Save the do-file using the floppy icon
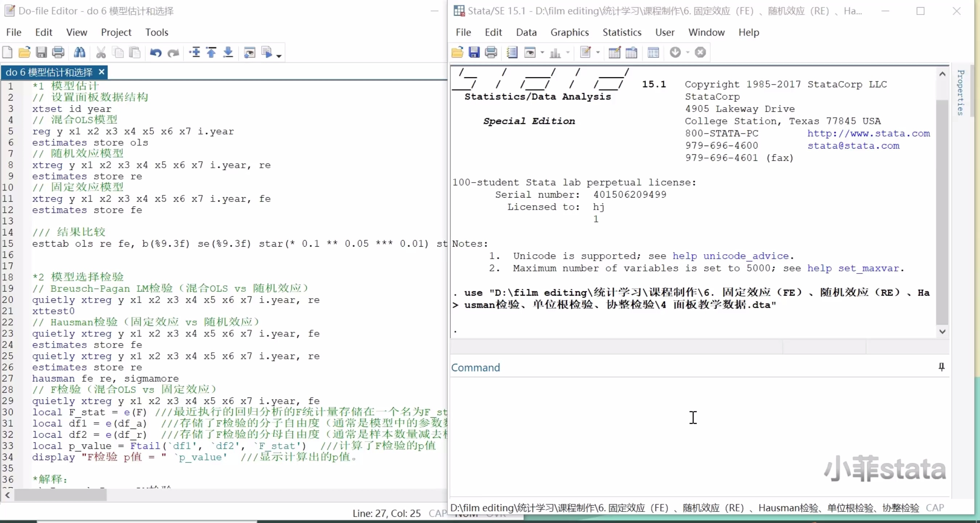This screenshot has width=980, height=523. (x=41, y=52)
